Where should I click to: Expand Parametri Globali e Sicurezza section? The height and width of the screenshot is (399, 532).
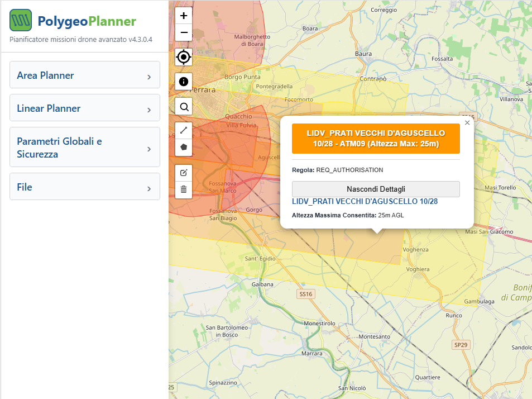[85, 148]
